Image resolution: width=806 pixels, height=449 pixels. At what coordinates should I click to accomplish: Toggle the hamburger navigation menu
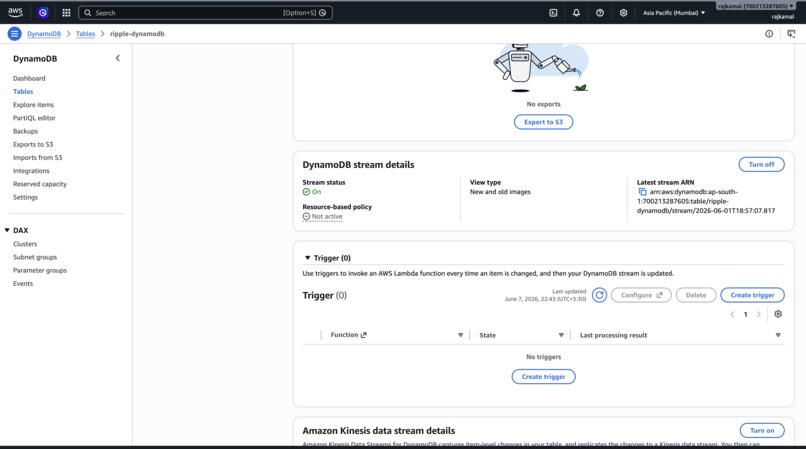(14, 34)
